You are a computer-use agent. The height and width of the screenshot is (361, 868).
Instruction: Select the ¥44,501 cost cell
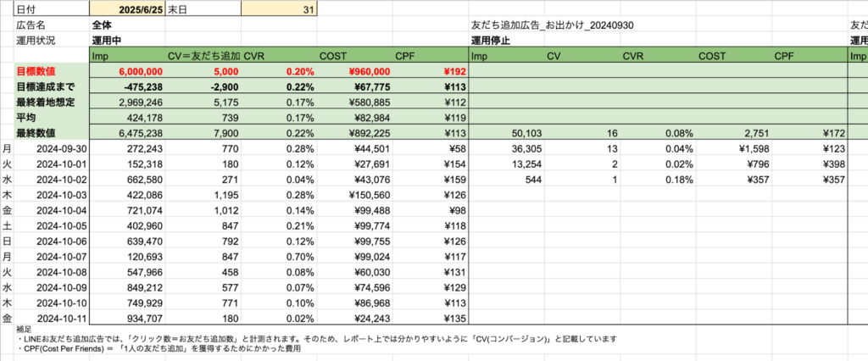[x=355, y=148]
